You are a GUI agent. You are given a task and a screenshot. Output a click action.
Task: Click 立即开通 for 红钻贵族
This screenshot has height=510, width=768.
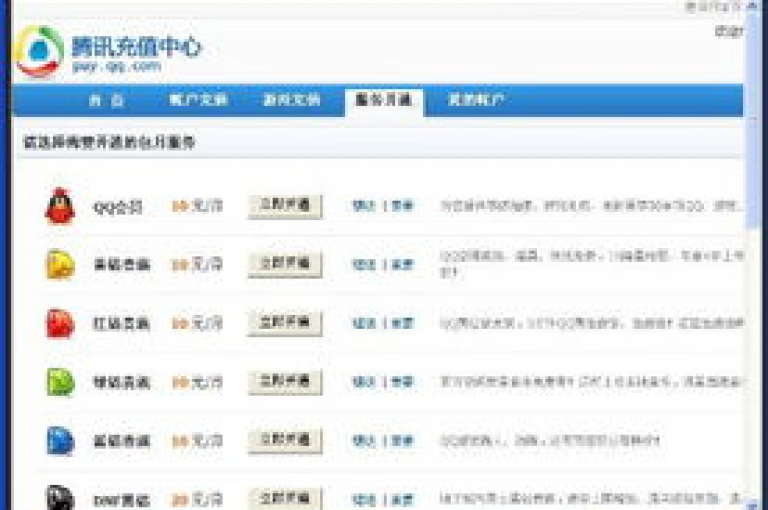coord(285,323)
